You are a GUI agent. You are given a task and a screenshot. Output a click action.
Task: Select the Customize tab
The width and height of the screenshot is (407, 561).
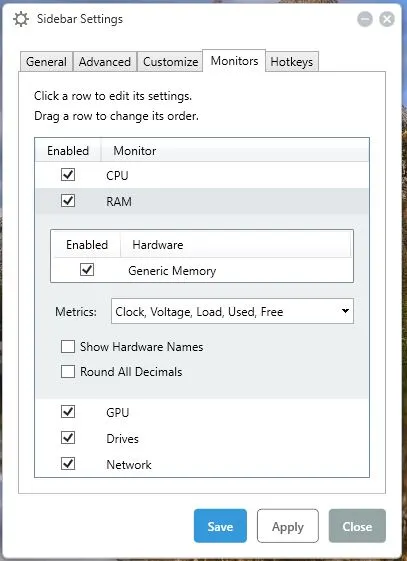point(170,62)
